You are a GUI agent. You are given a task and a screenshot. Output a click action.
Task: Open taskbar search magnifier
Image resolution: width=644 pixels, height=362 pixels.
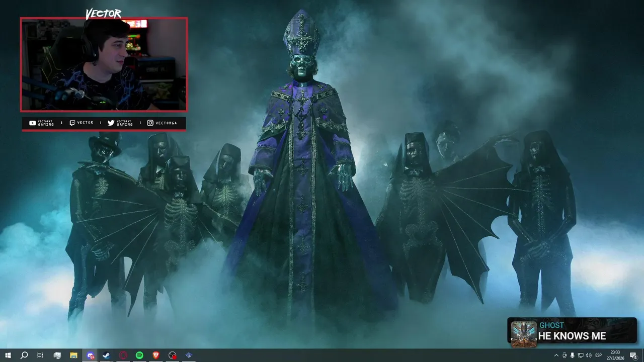(24, 355)
